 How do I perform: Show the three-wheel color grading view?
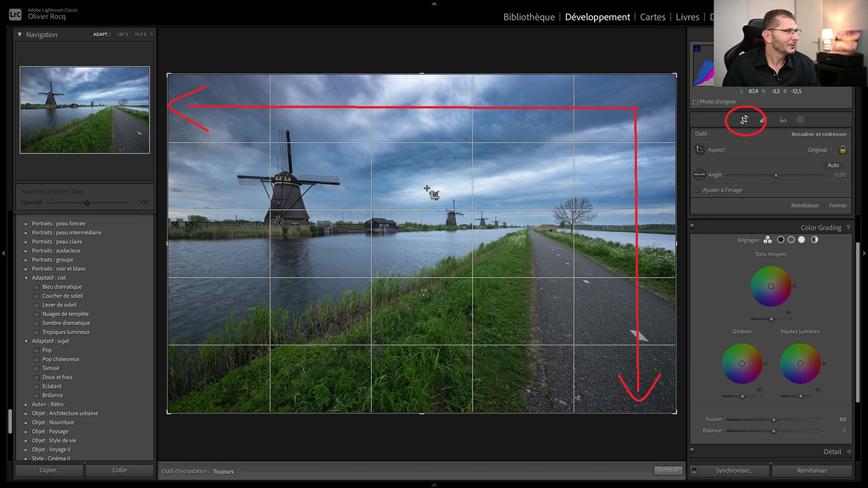pyautogui.click(x=767, y=240)
